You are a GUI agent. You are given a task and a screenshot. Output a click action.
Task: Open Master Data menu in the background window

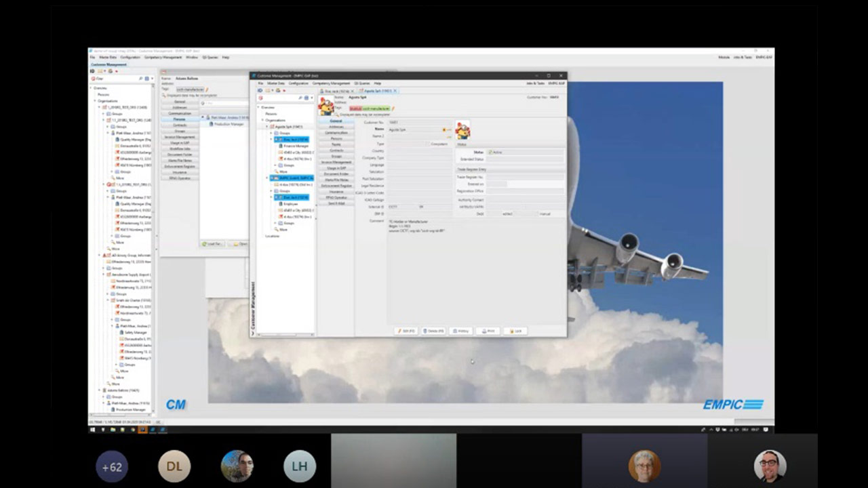pyautogui.click(x=108, y=58)
